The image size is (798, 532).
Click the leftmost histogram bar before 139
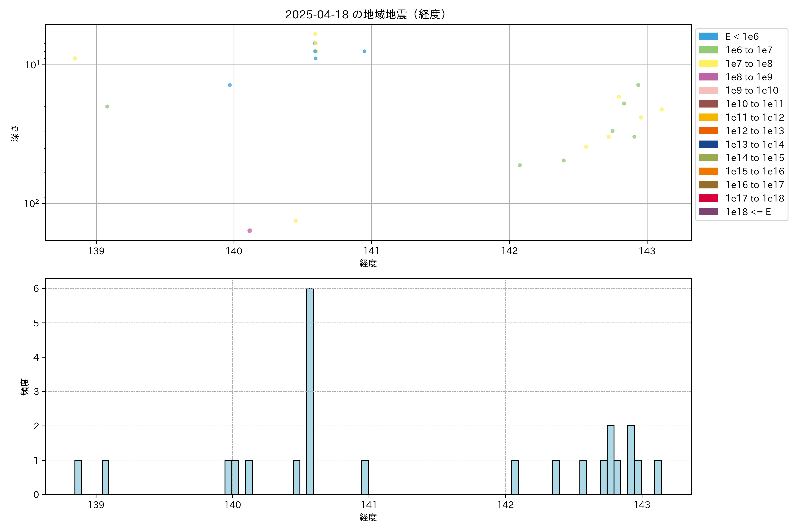(78, 477)
